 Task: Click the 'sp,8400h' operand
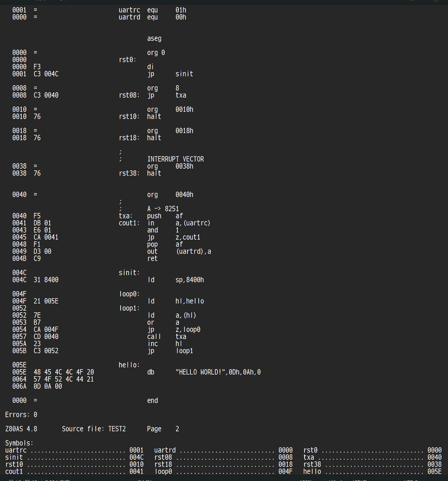tap(190, 280)
